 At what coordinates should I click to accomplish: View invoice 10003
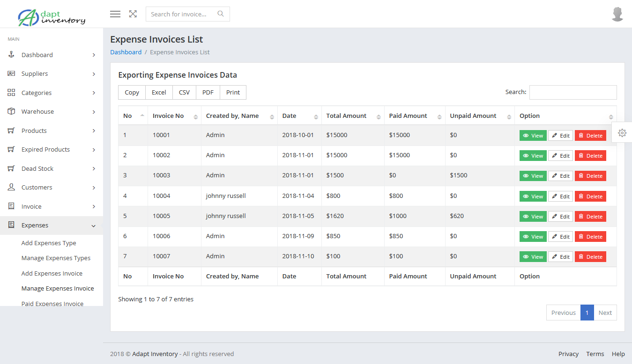click(x=533, y=176)
